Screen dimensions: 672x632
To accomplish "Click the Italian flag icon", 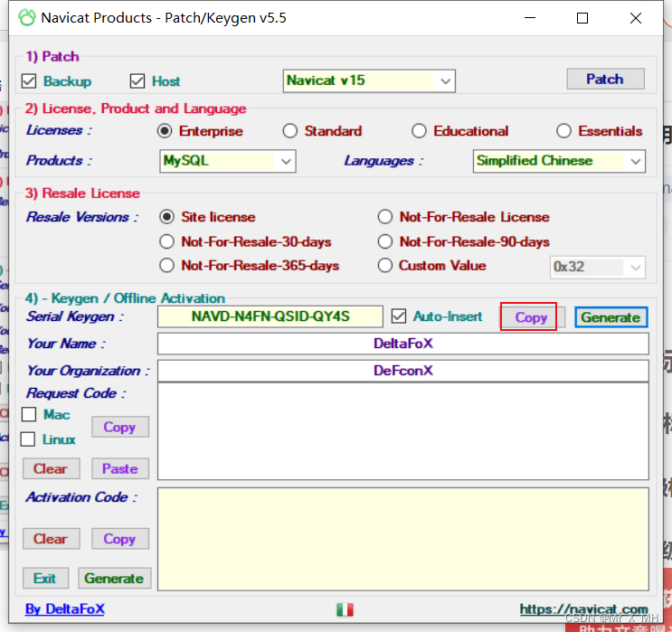I will (345, 609).
